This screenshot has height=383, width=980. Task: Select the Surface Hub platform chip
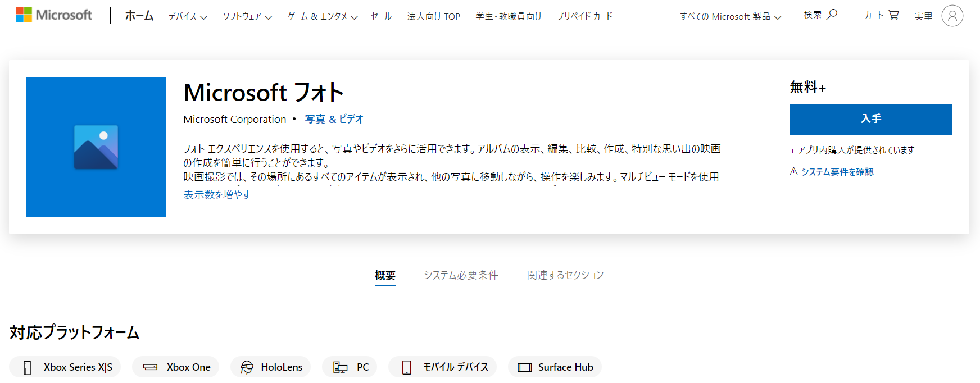pyautogui.click(x=555, y=367)
